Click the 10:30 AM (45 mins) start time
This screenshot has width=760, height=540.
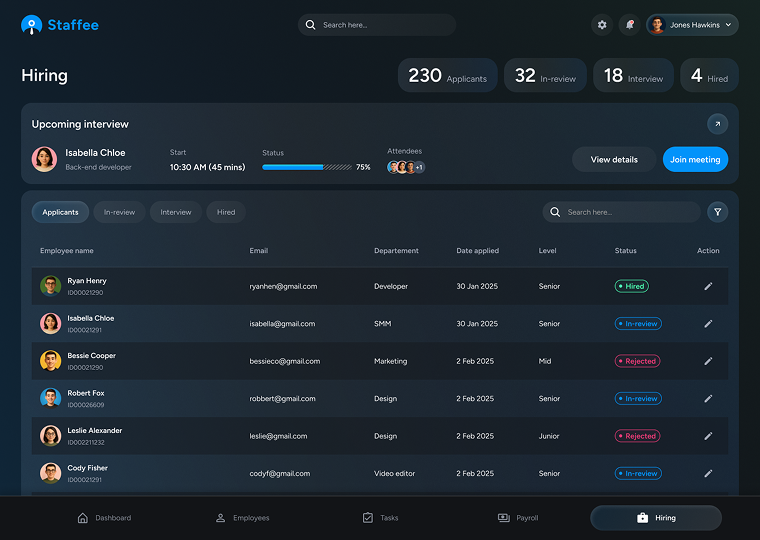[207, 167]
